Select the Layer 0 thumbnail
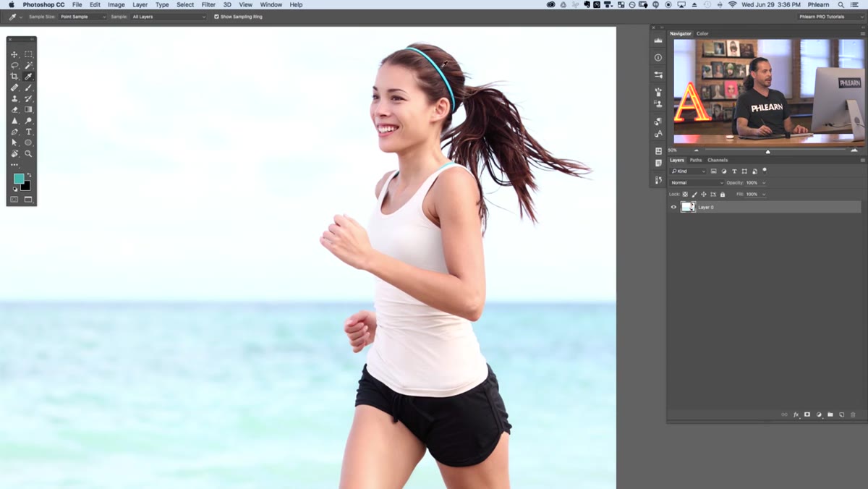Screen dimensions: 868x489 coord(688,207)
